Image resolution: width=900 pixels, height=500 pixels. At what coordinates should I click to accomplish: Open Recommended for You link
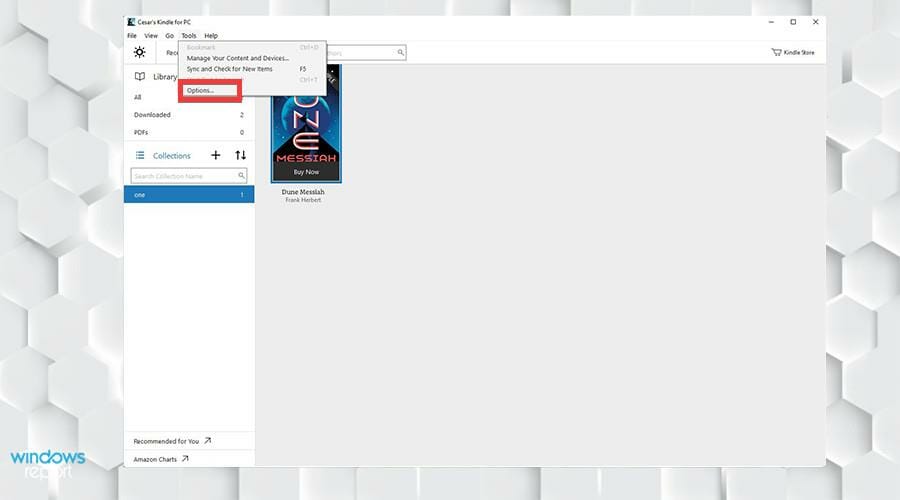tap(166, 441)
